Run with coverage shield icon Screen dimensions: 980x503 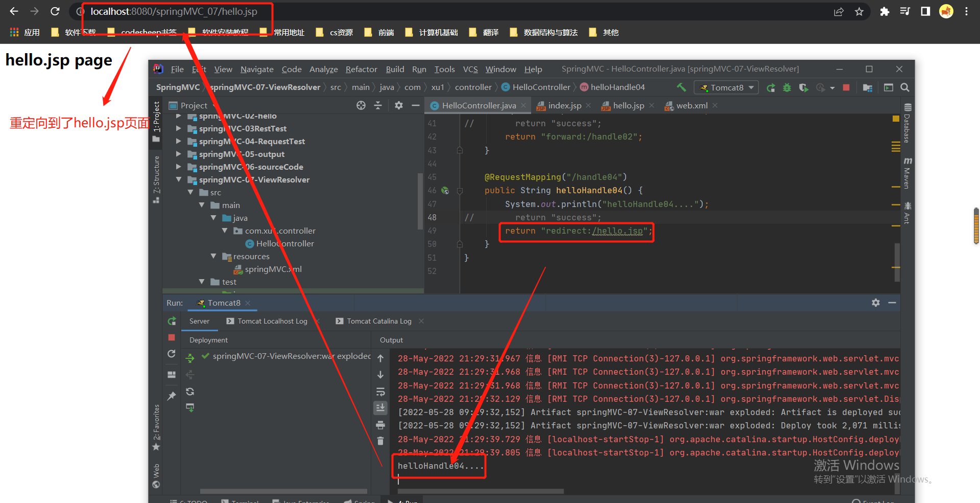pos(803,87)
